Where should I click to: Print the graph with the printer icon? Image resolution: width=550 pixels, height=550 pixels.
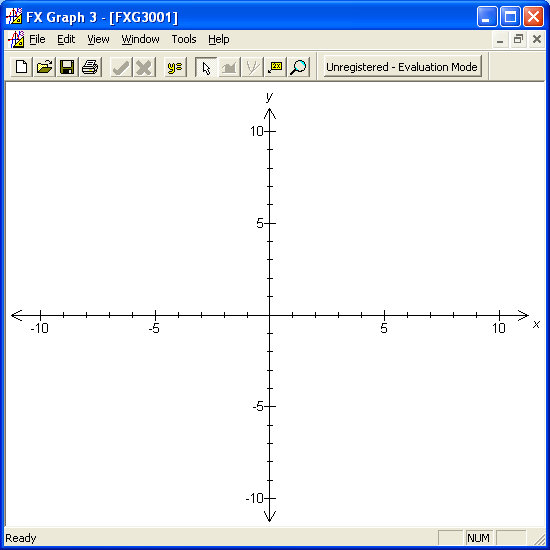[90, 67]
